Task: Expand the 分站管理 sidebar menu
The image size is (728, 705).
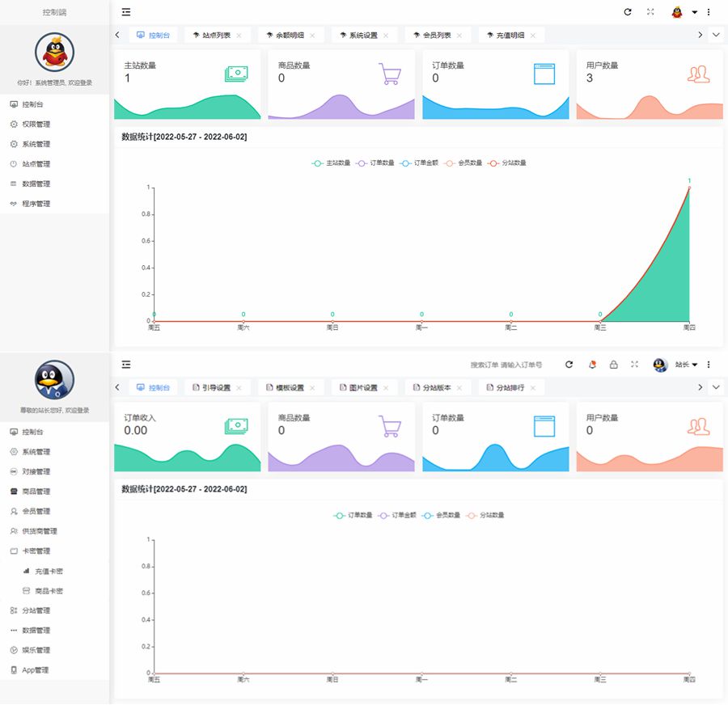Action: 36,610
